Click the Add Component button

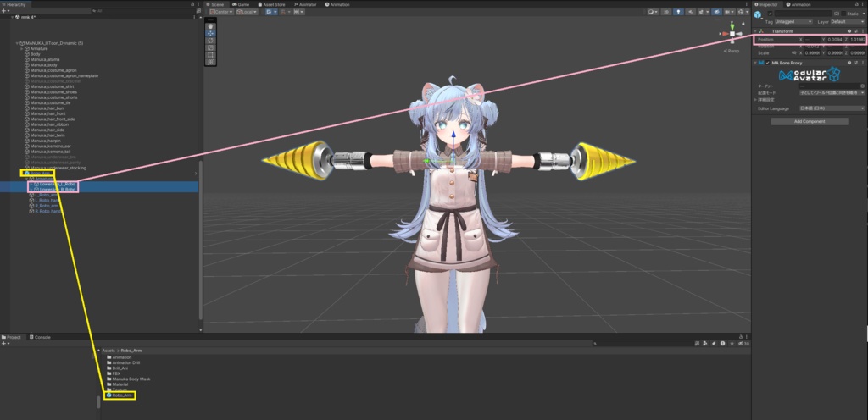click(810, 122)
